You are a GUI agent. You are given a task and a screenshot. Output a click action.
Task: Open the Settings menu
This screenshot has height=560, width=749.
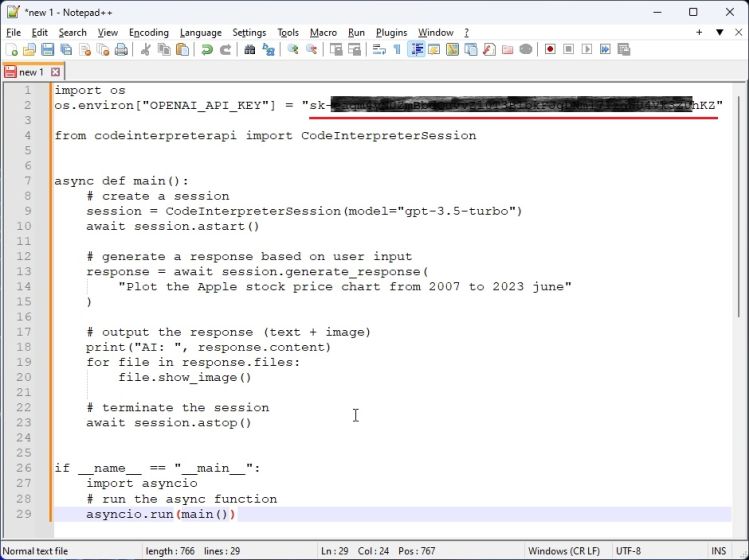(249, 32)
